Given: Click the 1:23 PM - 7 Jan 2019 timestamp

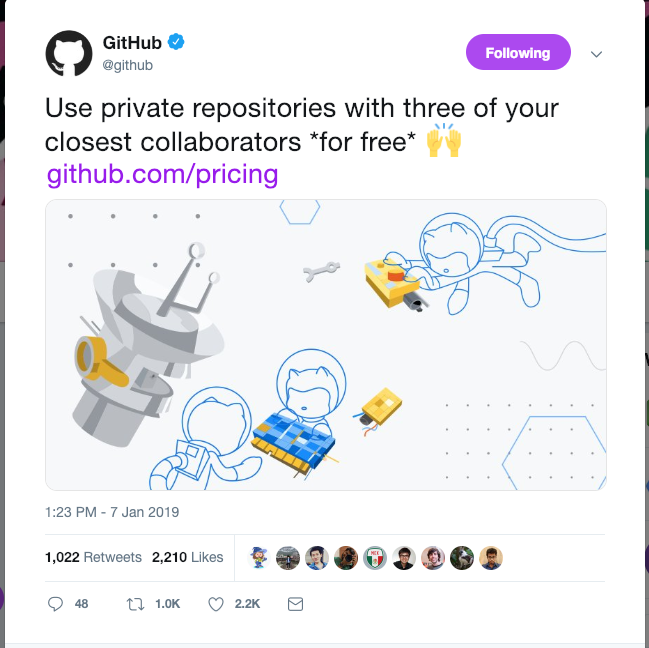Looking at the screenshot, I should tap(112, 512).
